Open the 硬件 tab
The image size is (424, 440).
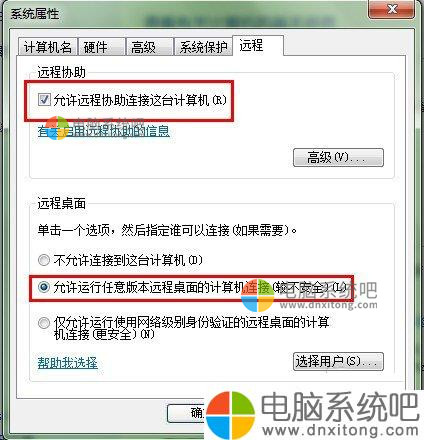pyautogui.click(x=102, y=47)
